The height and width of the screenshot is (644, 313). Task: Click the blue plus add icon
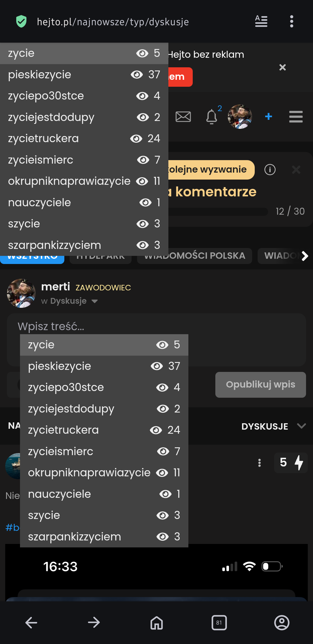pyautogui.click(x=269, y=116)
